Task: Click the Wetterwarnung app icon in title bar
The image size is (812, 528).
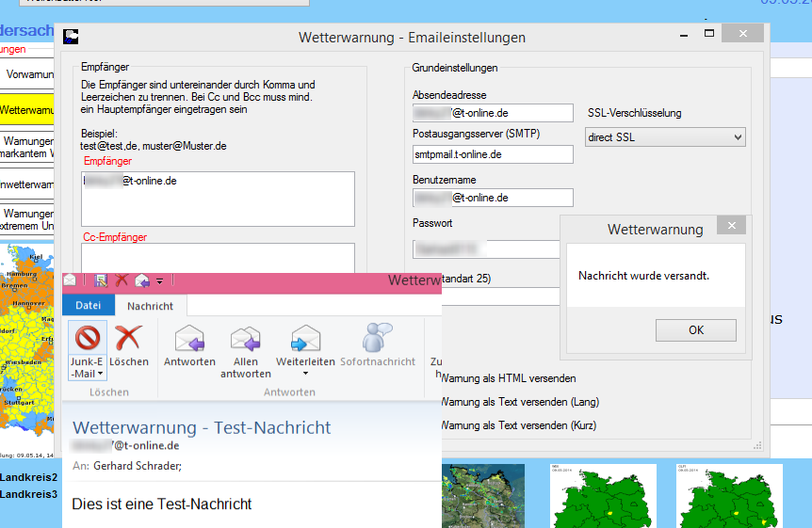Action: click(71, 38)
